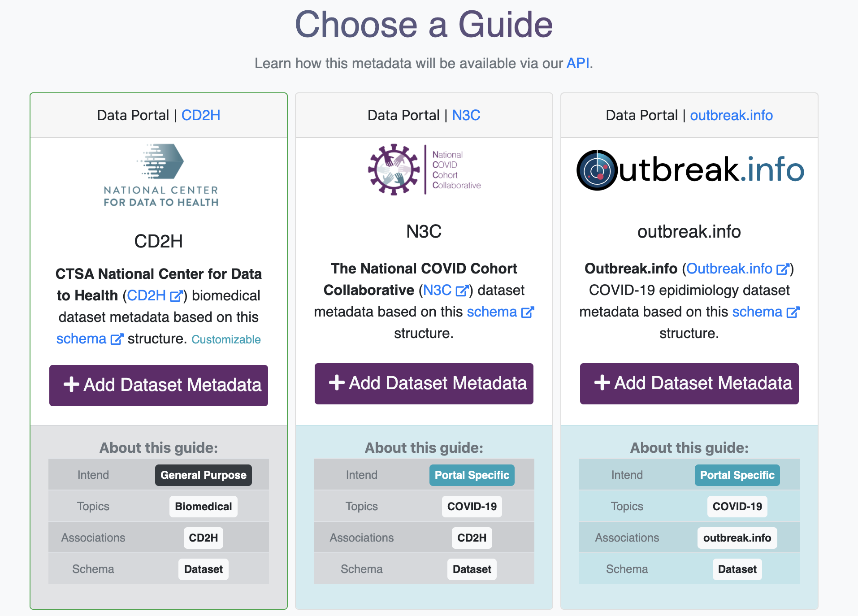Open outbreak.info link in third card header
858x616 pixels.
(x=731, y=115)
